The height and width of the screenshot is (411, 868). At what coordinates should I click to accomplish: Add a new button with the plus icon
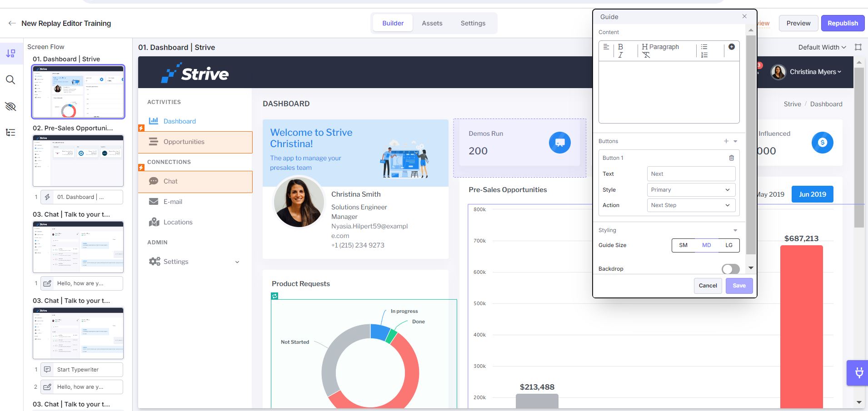tap(726, 141)
